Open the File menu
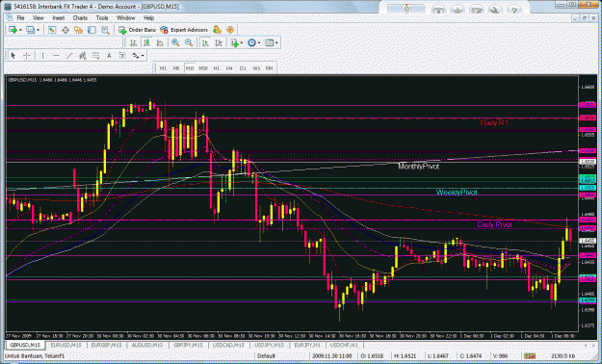Image resolution: width=602 pixels, height=364 pixels. (x=20, y=18)
